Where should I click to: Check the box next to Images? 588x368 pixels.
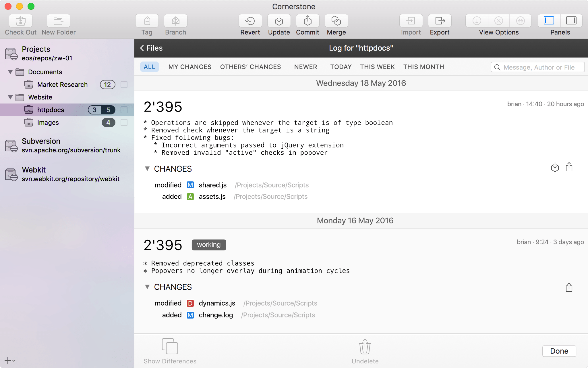[x=123, y=122]
